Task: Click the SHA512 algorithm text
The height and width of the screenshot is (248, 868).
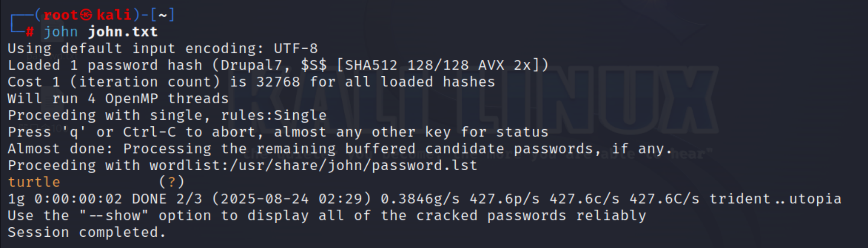Action: pos(371,65)
